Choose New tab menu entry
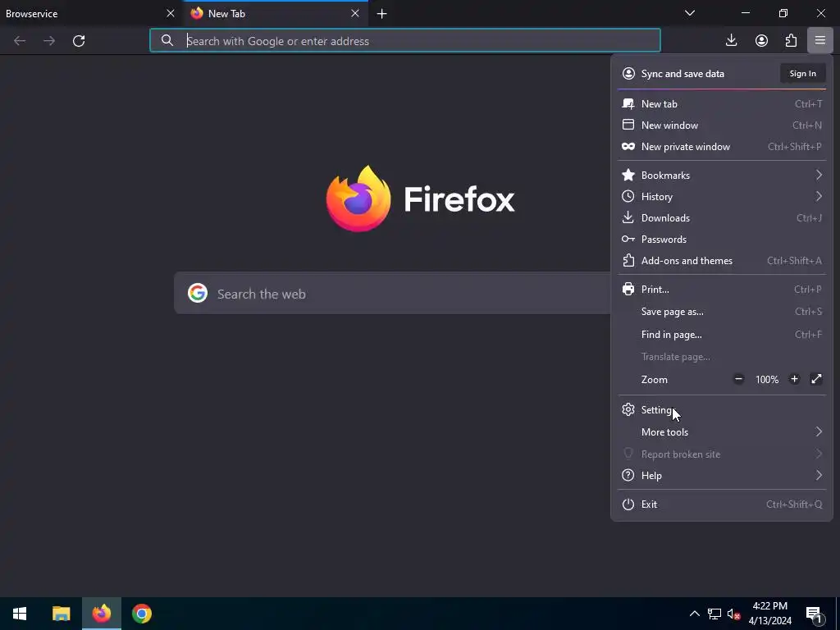The image size is (840, 630). pos(722,104)
